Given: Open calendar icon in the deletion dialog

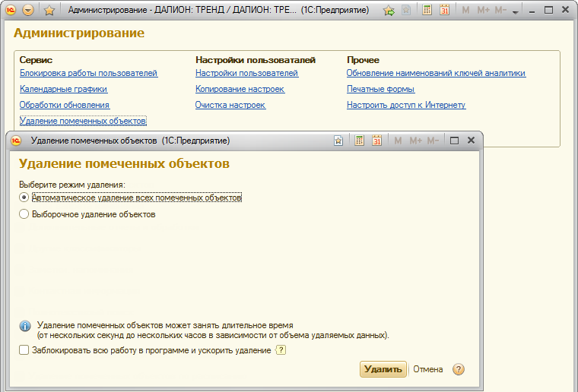Looking at the screenshot, I should (x=376, y=141).
